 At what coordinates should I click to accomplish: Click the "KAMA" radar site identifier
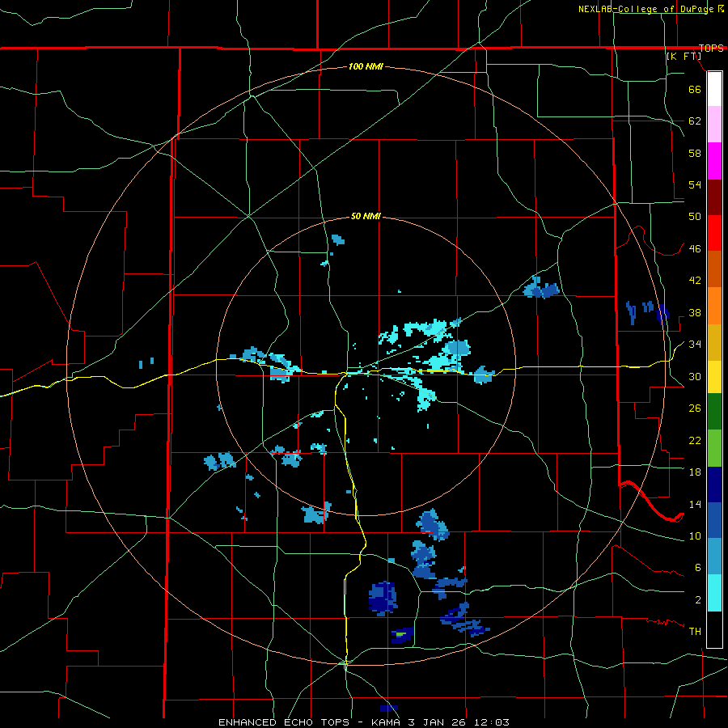tap(387, 722)
